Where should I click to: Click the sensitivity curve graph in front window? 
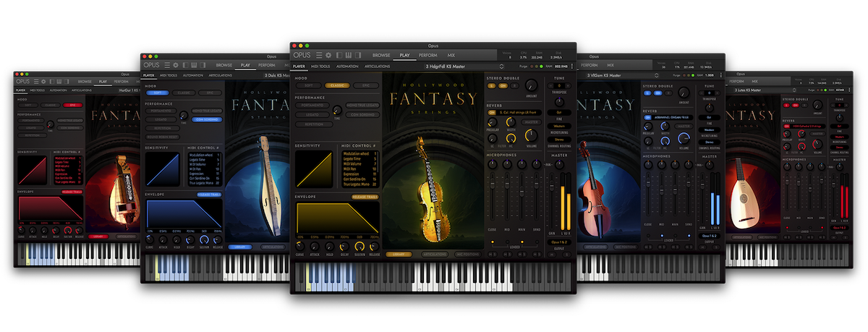(x=313, y=171)
